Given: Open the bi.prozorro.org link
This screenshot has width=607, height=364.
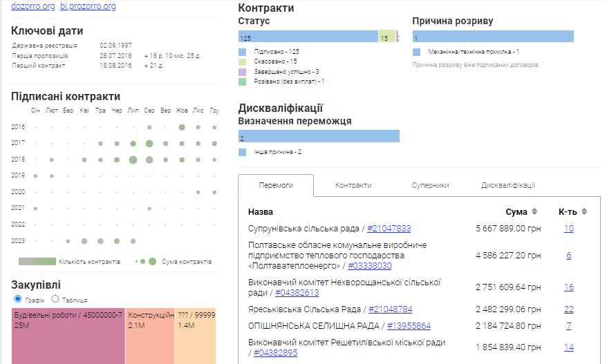Looking at the screenshot, I should (88, 6).
